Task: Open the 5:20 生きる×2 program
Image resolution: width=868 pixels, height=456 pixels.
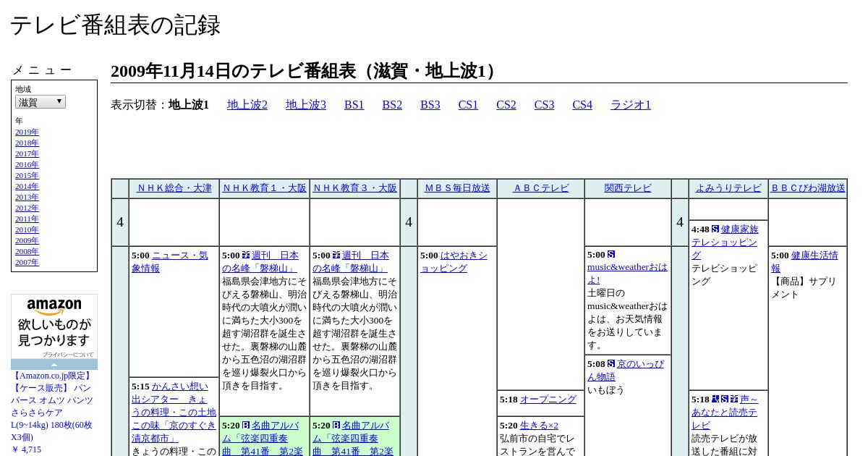Action: click(539, 426)
